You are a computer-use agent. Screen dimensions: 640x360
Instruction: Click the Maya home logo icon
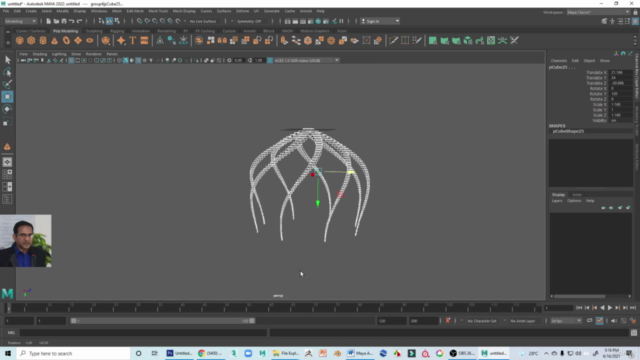point(7,293)
